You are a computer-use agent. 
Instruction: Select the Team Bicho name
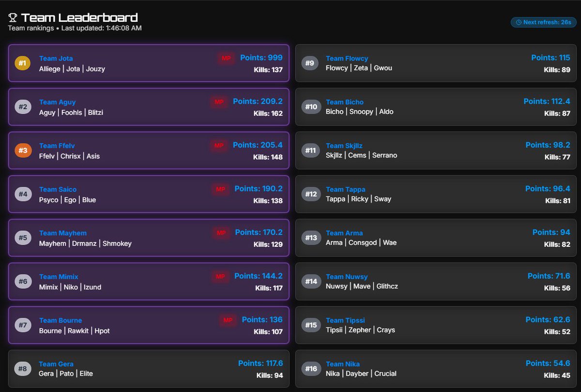click(345, 102)
